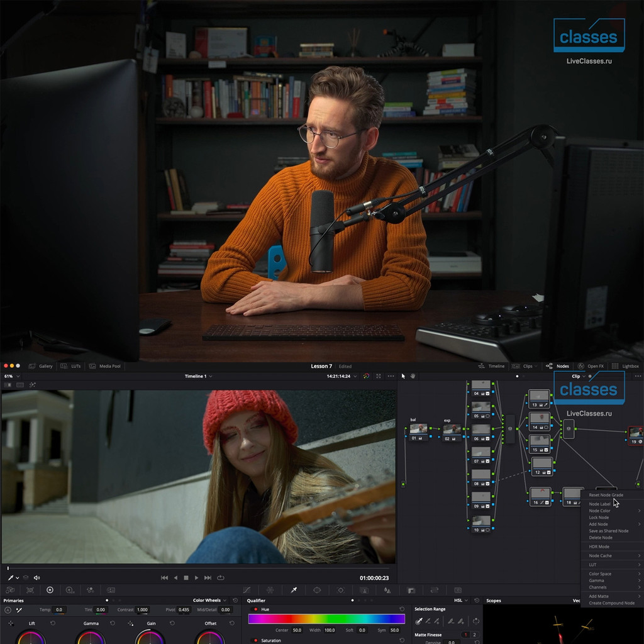Jump to last frame
The image size is (644, 644).
coord(208,577)
